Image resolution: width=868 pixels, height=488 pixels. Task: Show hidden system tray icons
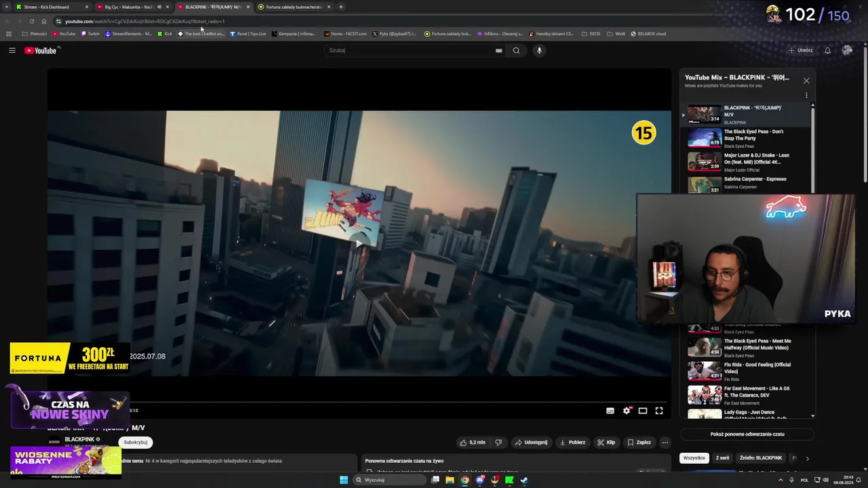pos(780,480)
